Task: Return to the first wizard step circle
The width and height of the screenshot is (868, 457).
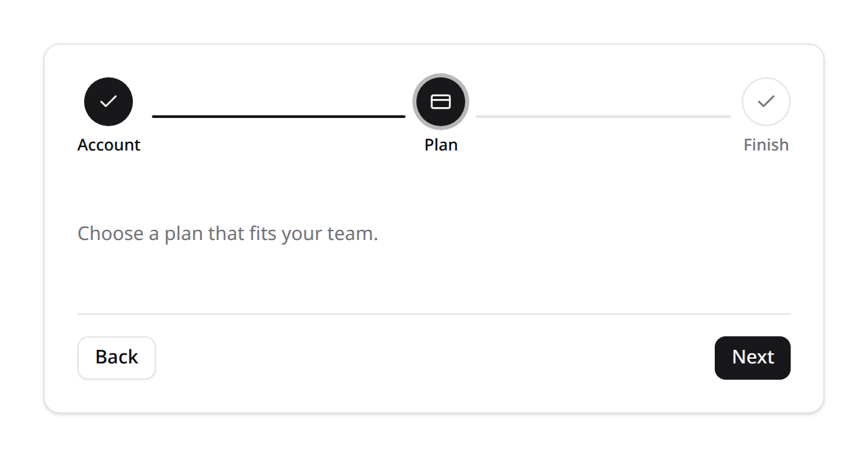Action: 108,102
